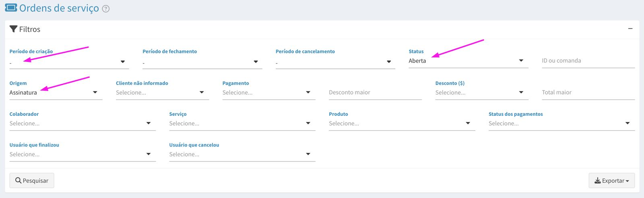Open the Exportar button menu
The image size is (644, 198).
coord(611,181)
